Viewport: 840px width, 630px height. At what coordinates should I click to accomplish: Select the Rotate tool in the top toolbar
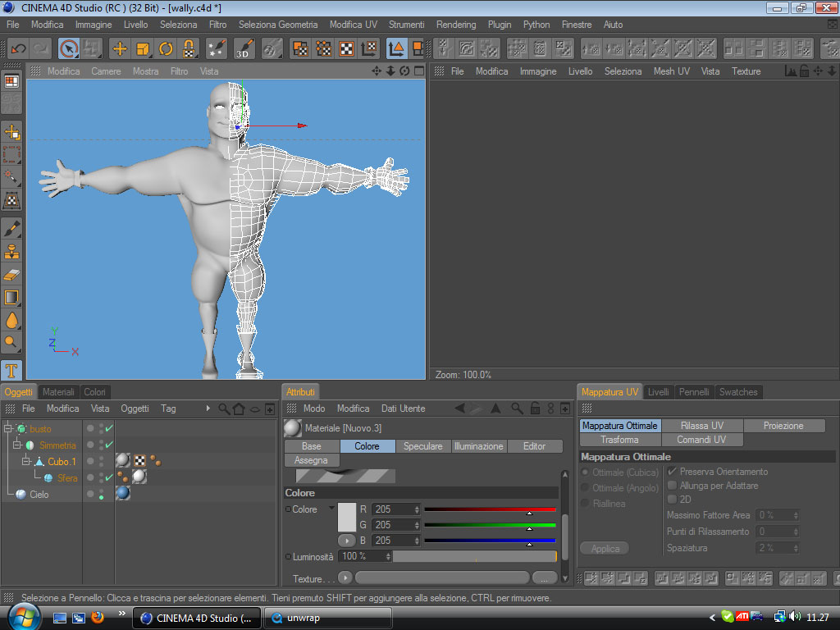point(166,48)
